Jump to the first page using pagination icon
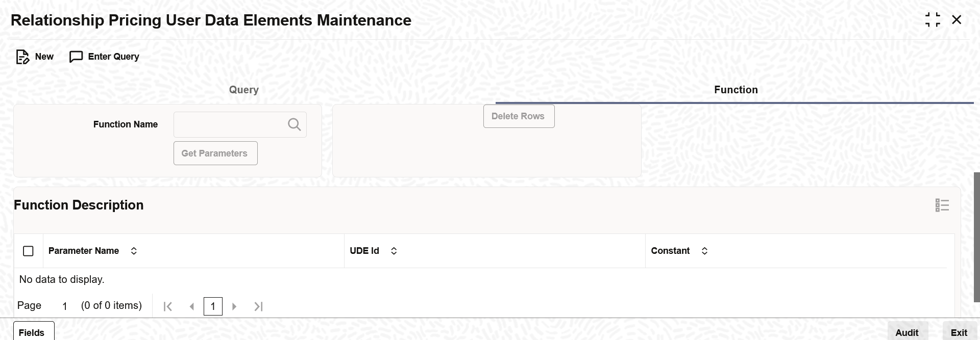 (167, 306)
